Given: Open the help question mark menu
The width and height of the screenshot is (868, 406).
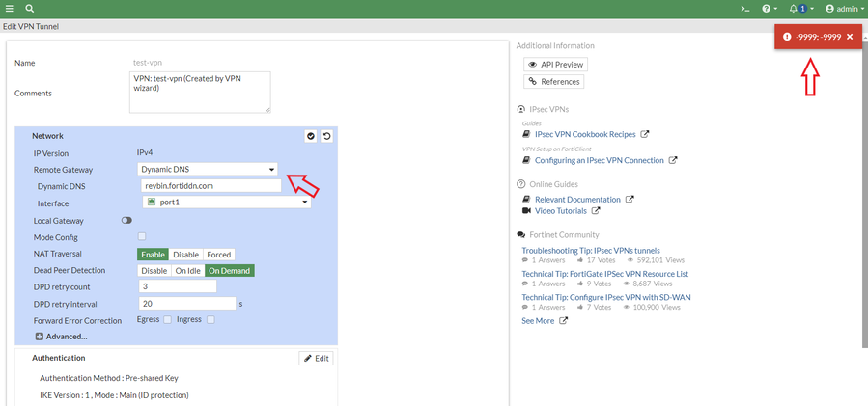Looking at the screenshot, I should click(x=770, y=9).
